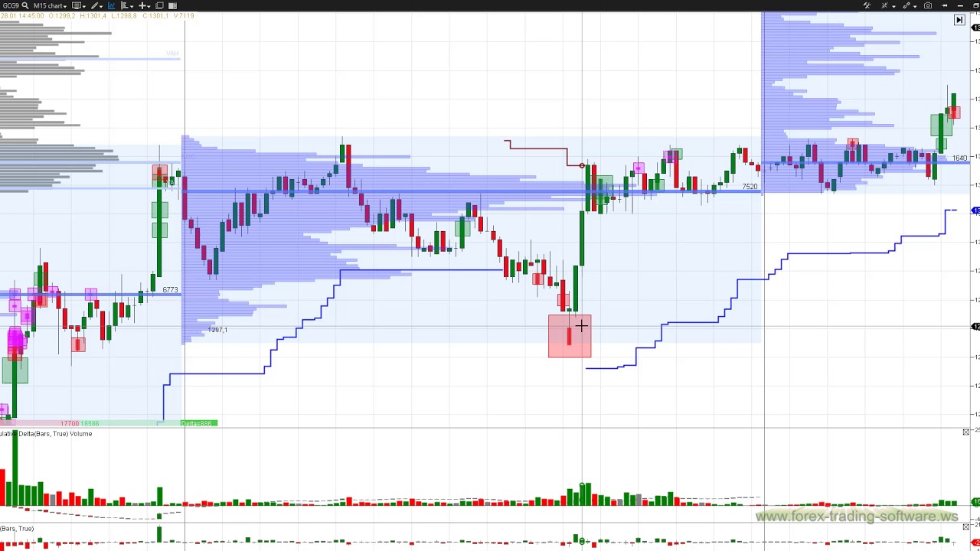Toggle the blue indicators chart icon

point(112,5)
